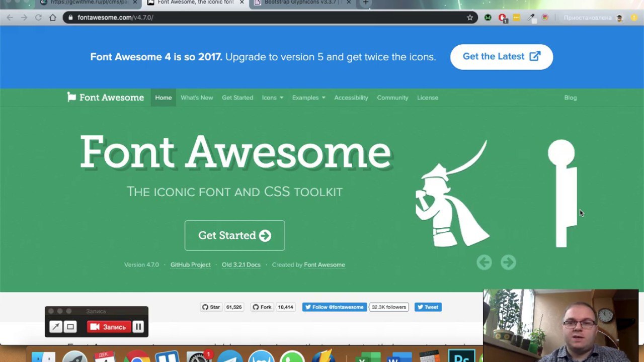Viewport: 644px width, 362px height.
Task: Show previous carousel icon with left arrow
Action: pyautogui.click(x=484, y=262)
